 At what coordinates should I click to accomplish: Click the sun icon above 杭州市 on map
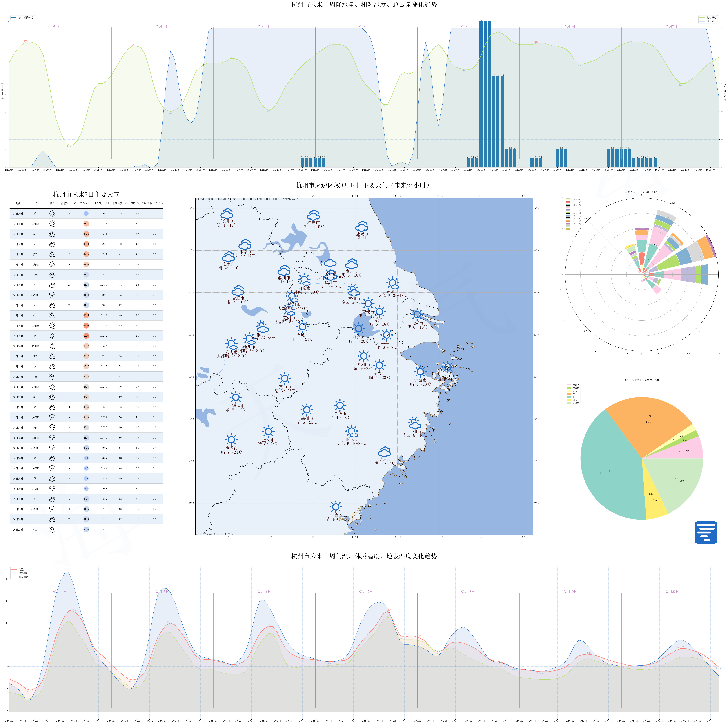[363, 356]
